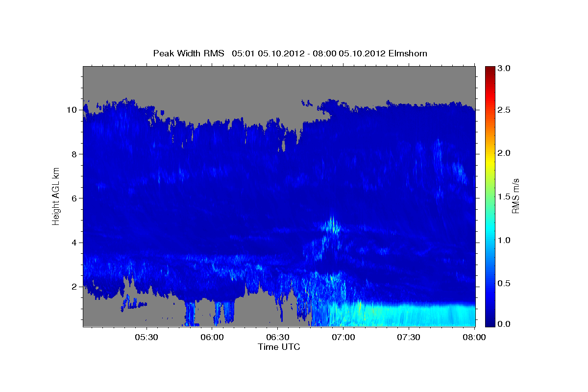Click the 06:00 time tick label

(213, 338)
